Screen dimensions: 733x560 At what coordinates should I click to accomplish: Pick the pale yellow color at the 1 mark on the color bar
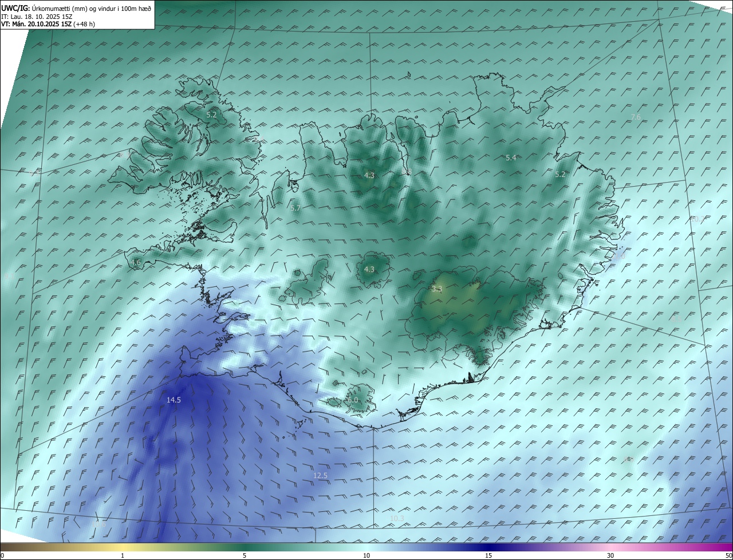pyautogui.click(x=123, y=547)
